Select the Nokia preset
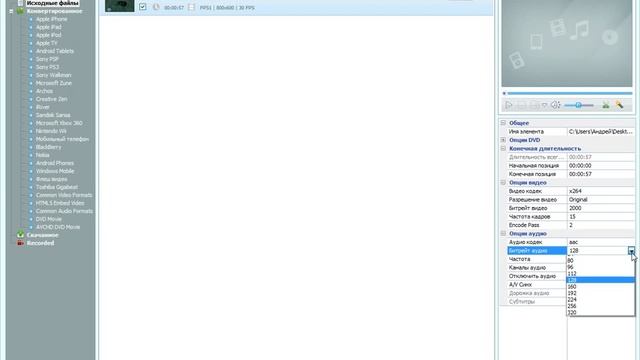The width and height of the screenshot is (640, 360). [42, 155]
